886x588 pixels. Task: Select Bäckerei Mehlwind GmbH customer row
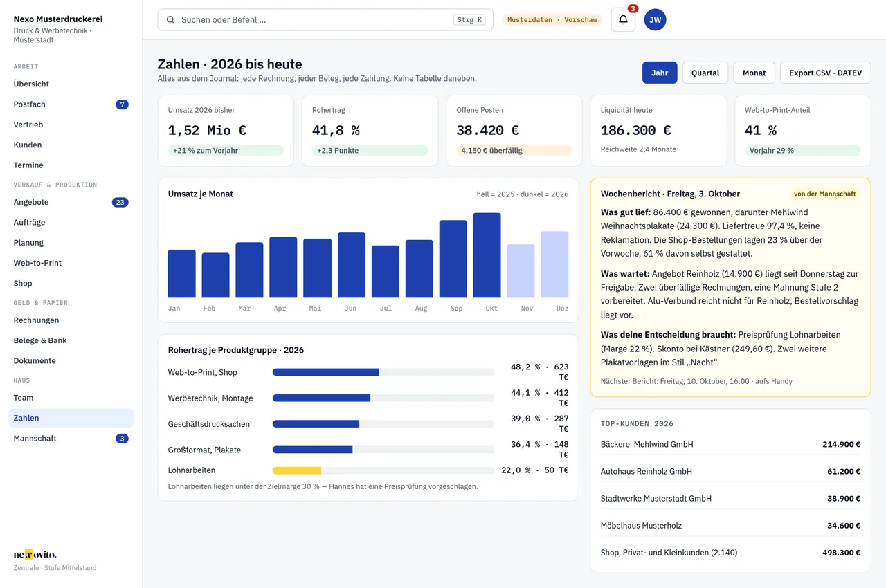tap(730, 444)
